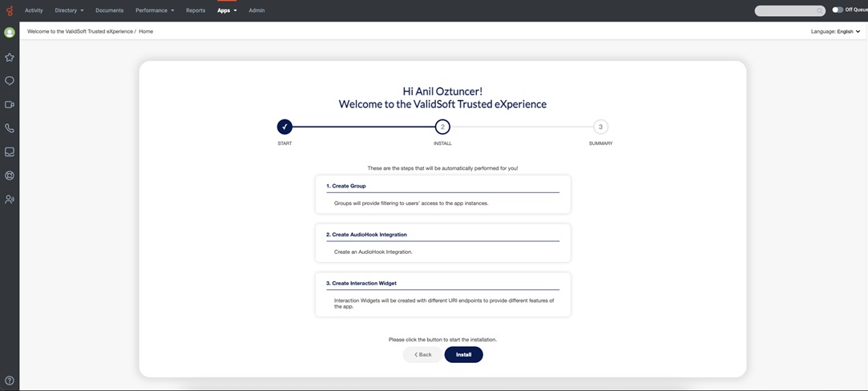Open the phone calls icon in sidebar
This screenshot has width=868, height=391.
coord(10,128)
